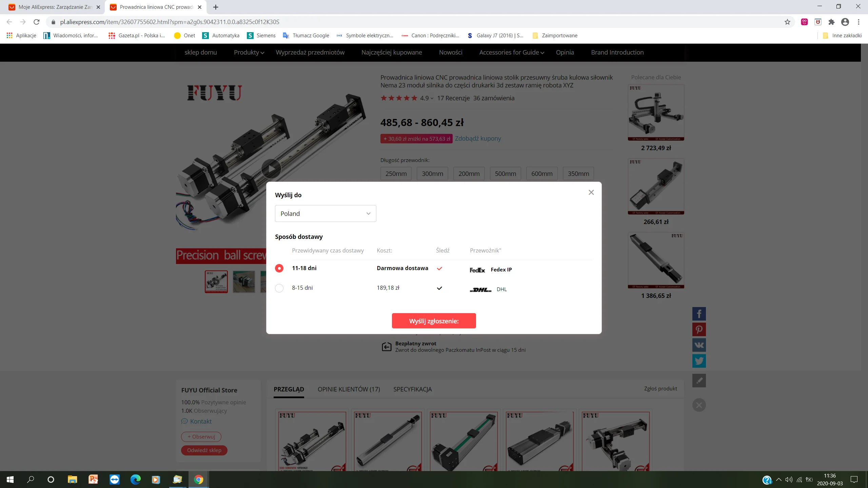Play the product video

271,168
